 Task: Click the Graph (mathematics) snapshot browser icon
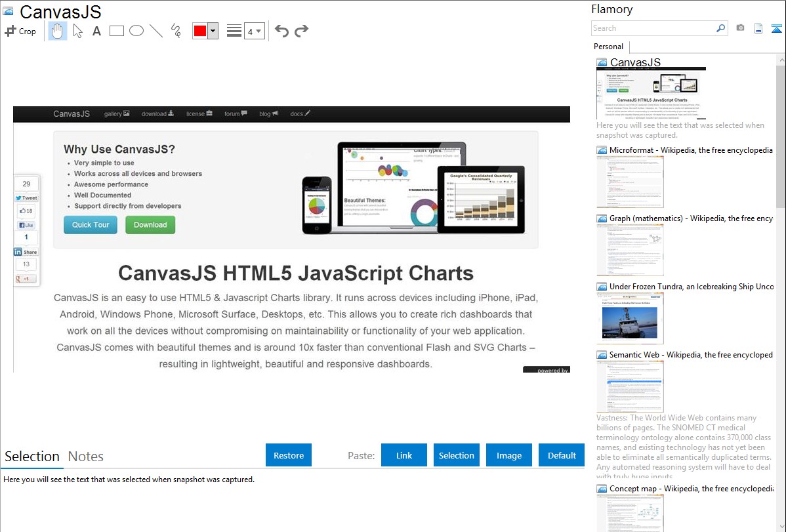tap(602, 218)
